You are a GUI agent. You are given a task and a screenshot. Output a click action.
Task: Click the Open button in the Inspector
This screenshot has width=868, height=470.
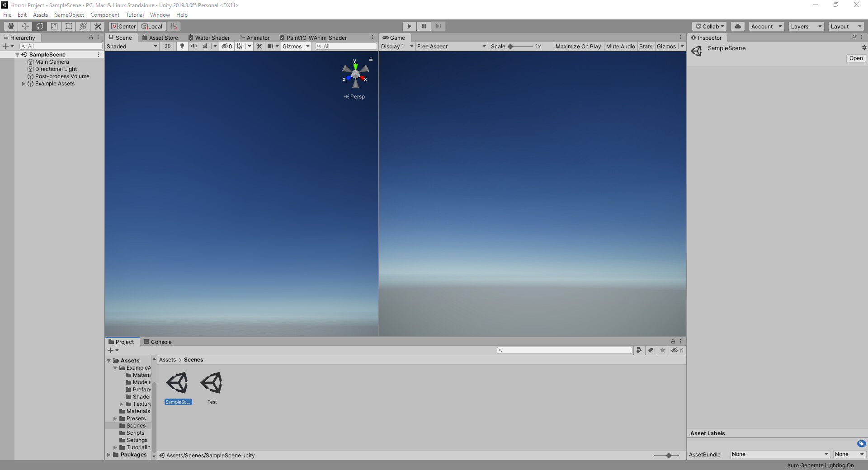[x=856, y=58]
